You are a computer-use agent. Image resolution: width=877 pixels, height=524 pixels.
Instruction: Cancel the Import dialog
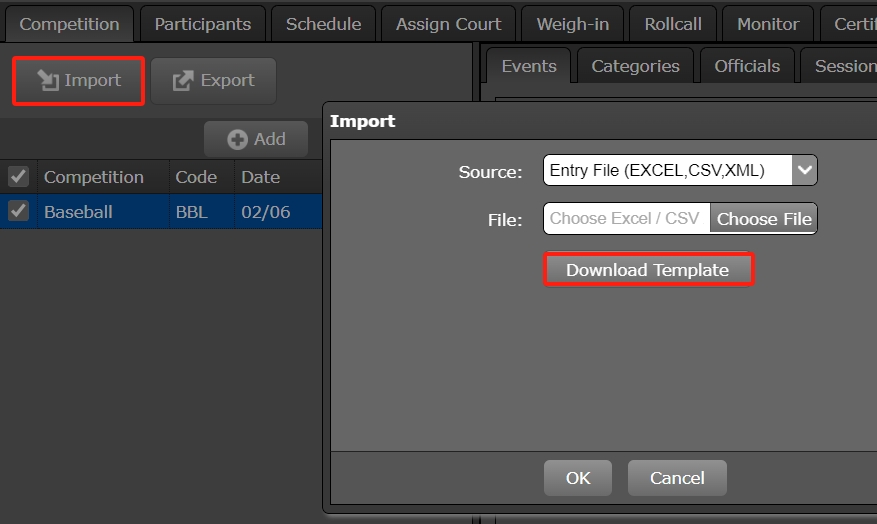coord(677,478)
